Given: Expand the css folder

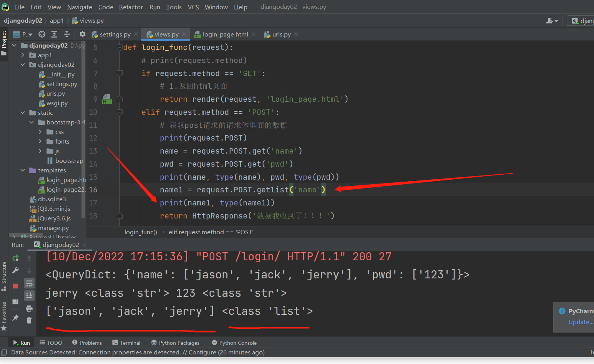Looking at the screenshot, I should click(40, 132).
